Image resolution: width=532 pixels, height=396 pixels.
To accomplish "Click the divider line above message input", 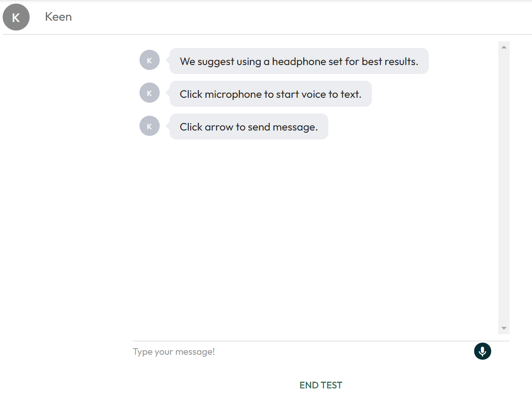I will click(321, 341).
